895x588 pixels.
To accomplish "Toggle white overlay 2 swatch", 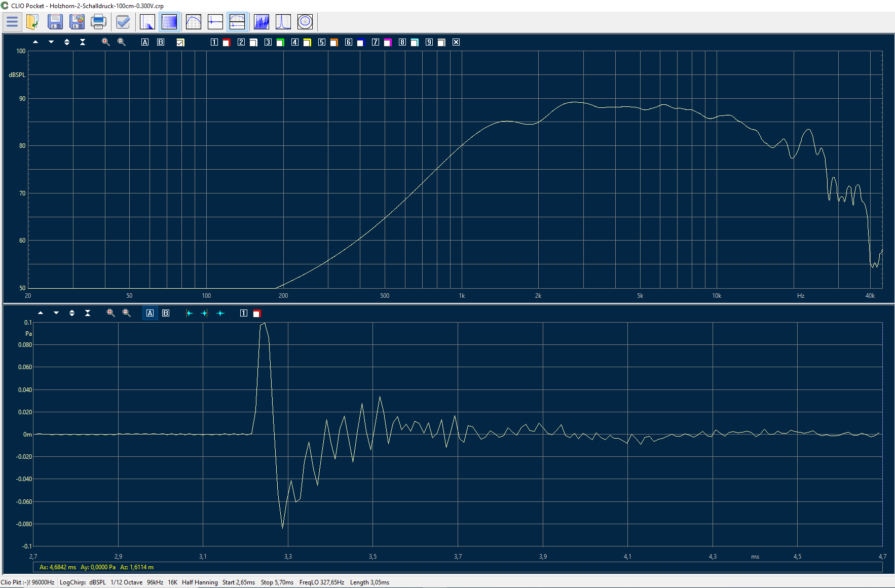I will coord(253,43).
